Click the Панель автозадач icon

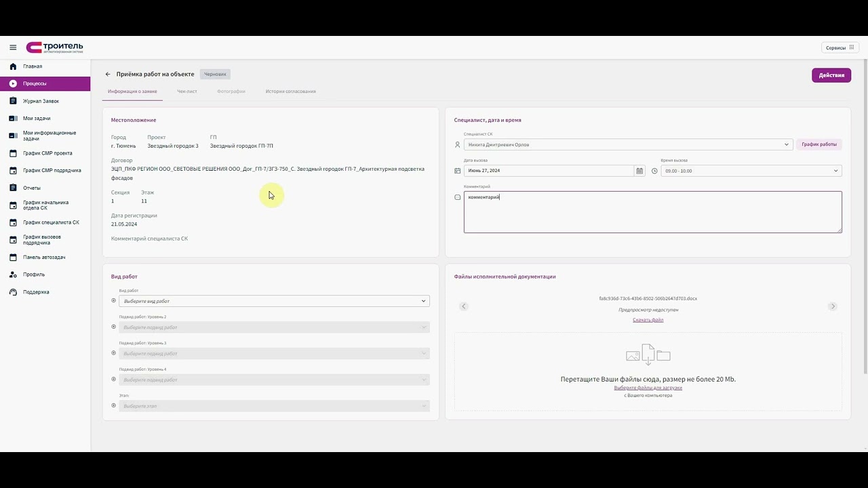click(13, 258)
